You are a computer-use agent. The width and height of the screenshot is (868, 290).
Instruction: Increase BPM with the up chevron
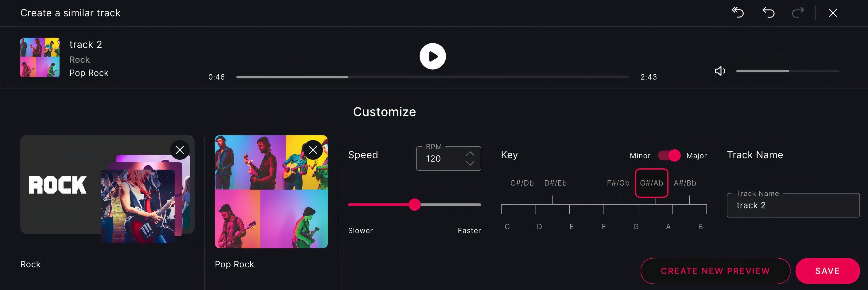[x=470, y=154]
